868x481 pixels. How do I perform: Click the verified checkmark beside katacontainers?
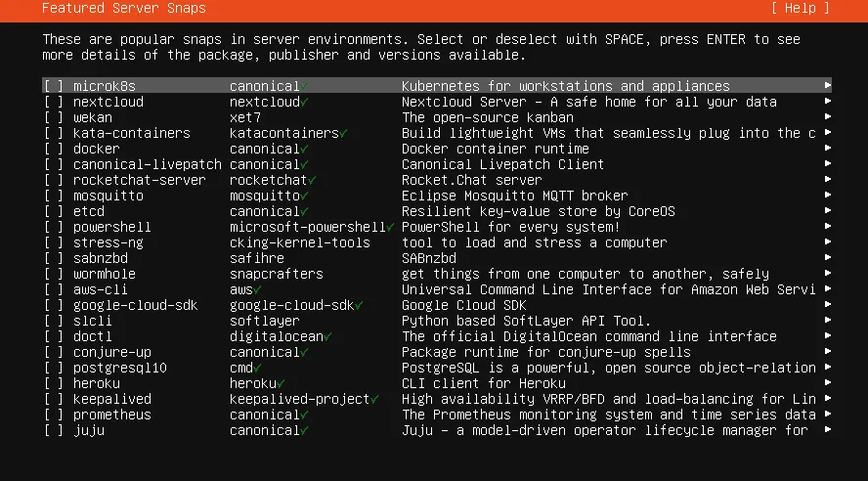[x=344, y=133]
